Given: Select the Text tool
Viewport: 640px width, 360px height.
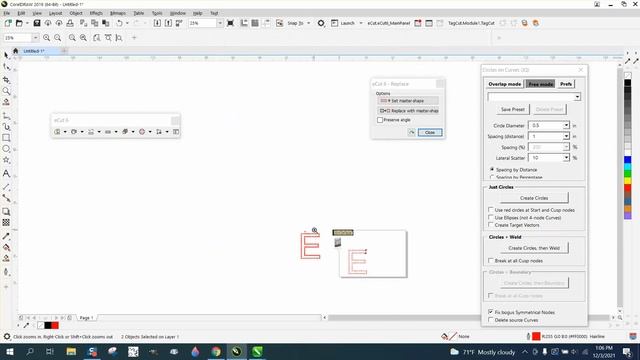Looking at the screenshot, I should pyautogui.click(x=6, y=173).
